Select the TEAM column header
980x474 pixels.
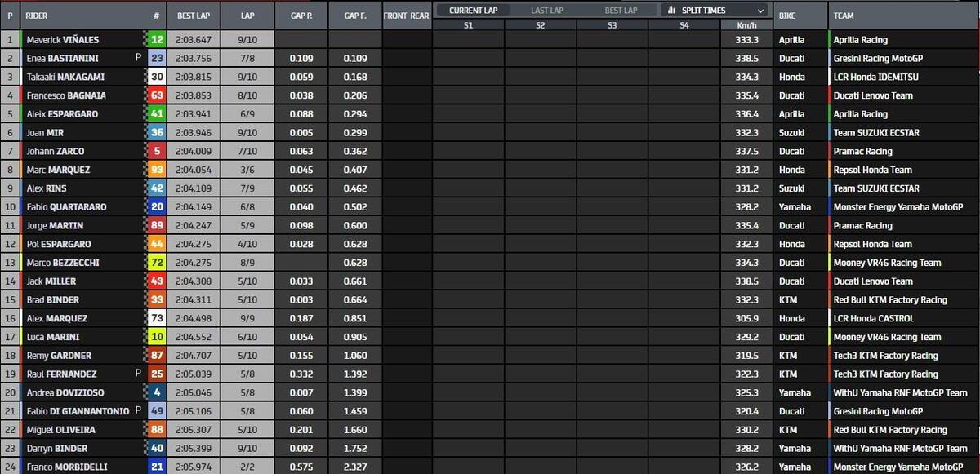pyautogui.click(x=844, y=16)
